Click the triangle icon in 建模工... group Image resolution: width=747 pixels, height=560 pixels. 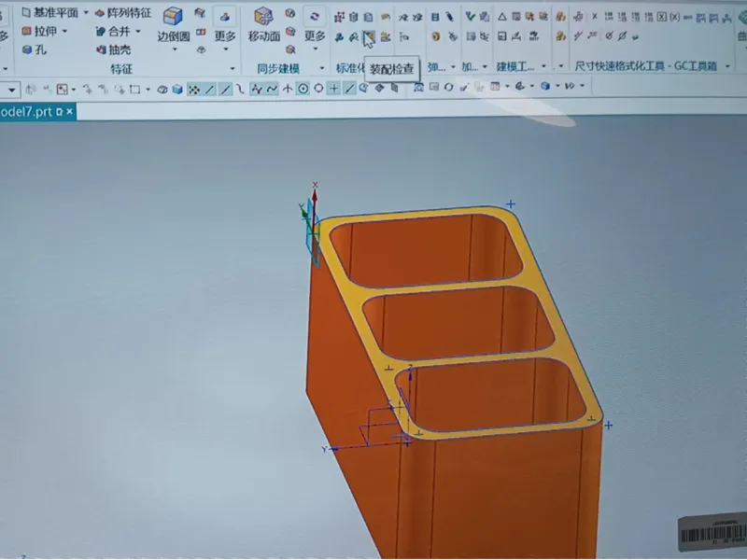(502, 17)
